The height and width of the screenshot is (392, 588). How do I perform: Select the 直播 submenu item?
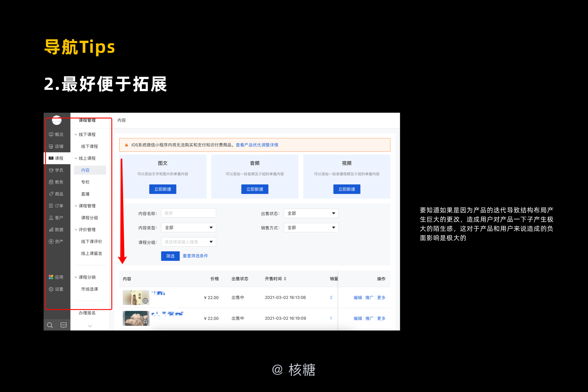tap(85, 194)
